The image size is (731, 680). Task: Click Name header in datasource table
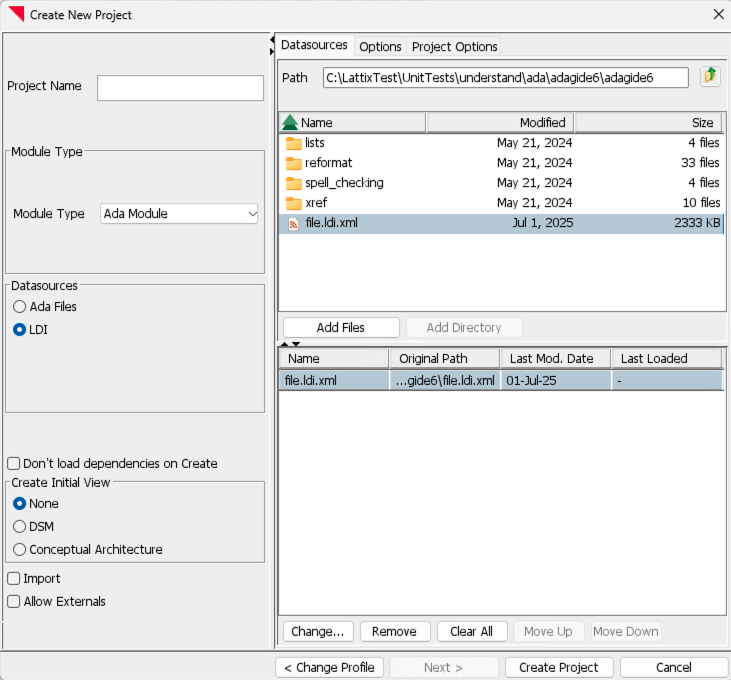coord(334,358)
